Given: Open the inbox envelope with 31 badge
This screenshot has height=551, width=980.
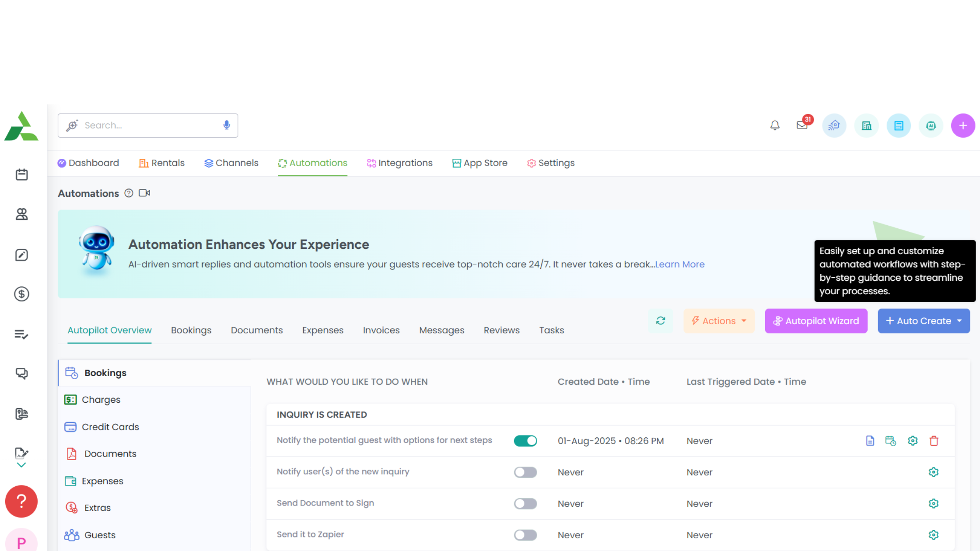Looking at the screenshot, I should (x=802, y=126).
